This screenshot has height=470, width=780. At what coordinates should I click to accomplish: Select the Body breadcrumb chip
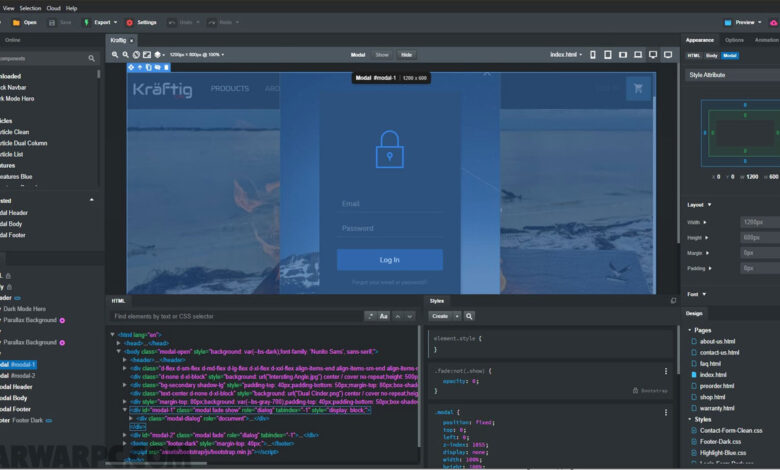711,56
